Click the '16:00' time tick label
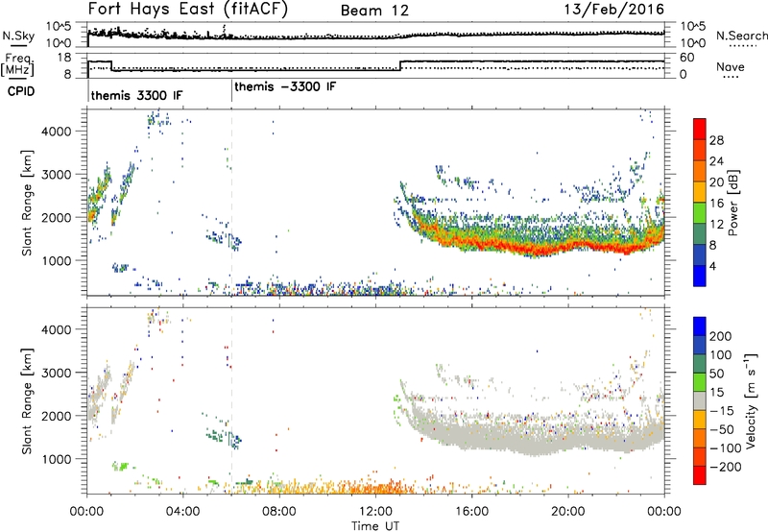768x532 pixels. point(471,512)
